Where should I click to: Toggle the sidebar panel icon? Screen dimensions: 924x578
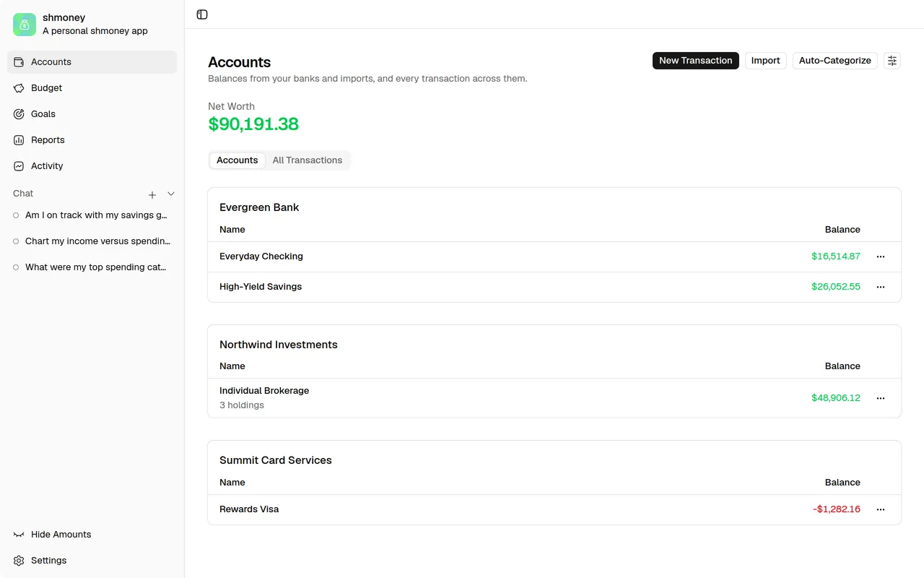[202, 14]
